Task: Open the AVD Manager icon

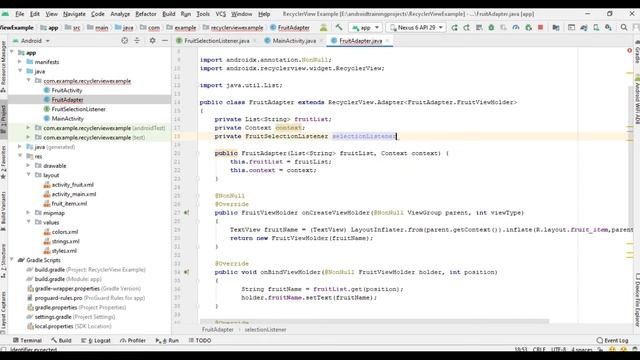Action: tap(596, 27)
